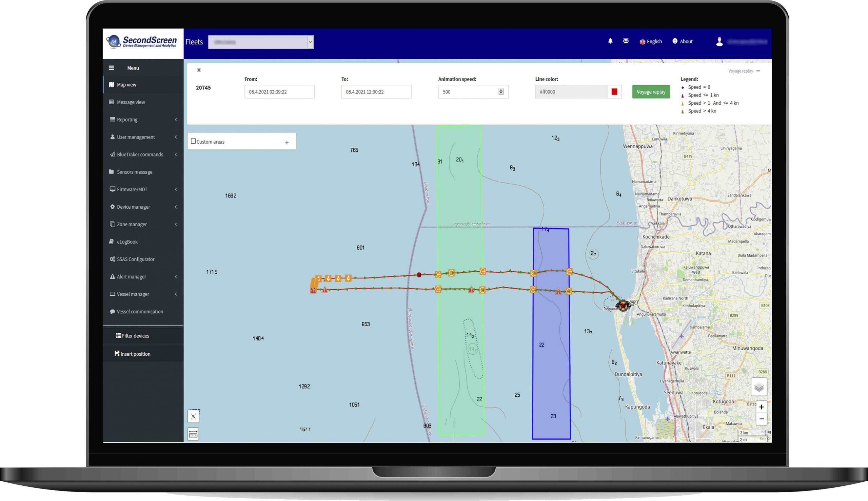868x501 pixels.
Task: Open the messages envelope icon
Action: click(x=626, y=41)
